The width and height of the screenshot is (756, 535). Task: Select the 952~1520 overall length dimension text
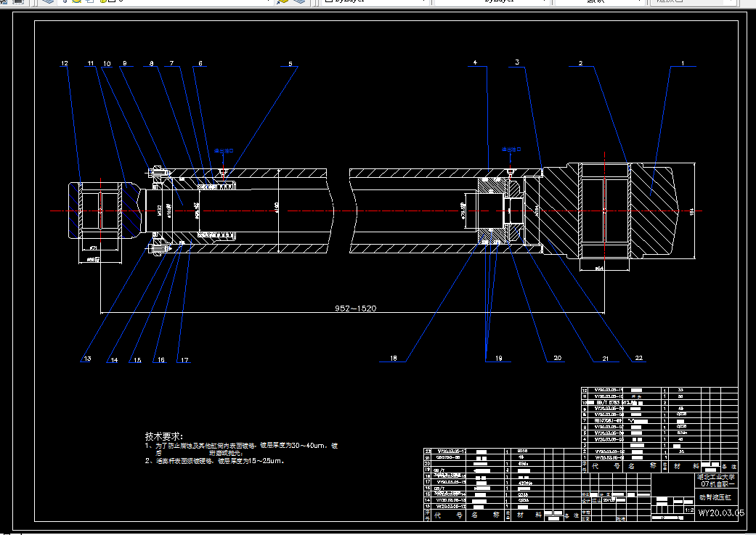355,308
